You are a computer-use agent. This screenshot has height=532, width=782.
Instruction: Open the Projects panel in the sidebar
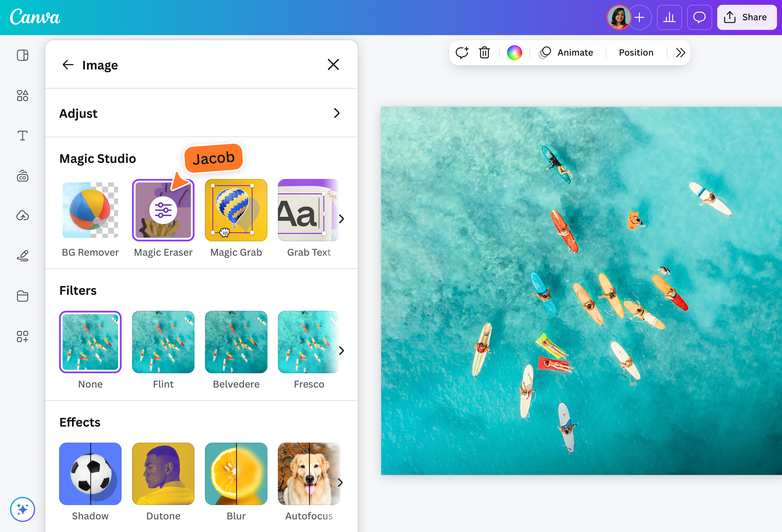tap(23, 296)
